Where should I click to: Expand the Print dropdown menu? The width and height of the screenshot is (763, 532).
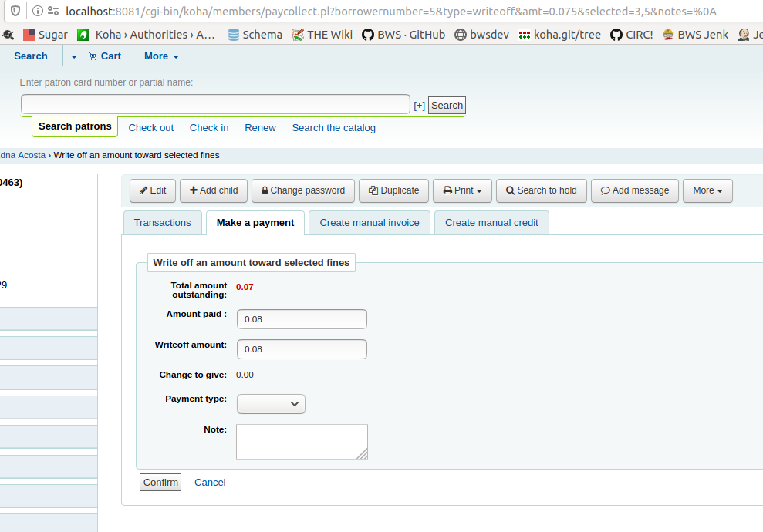pyautogui.click(x=462, y=190)
